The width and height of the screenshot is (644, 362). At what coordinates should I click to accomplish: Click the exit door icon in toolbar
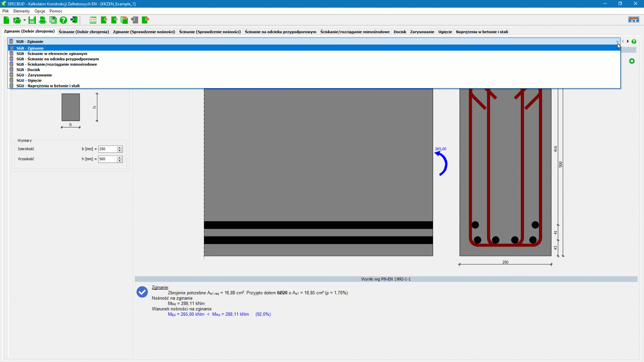(74, 20)
